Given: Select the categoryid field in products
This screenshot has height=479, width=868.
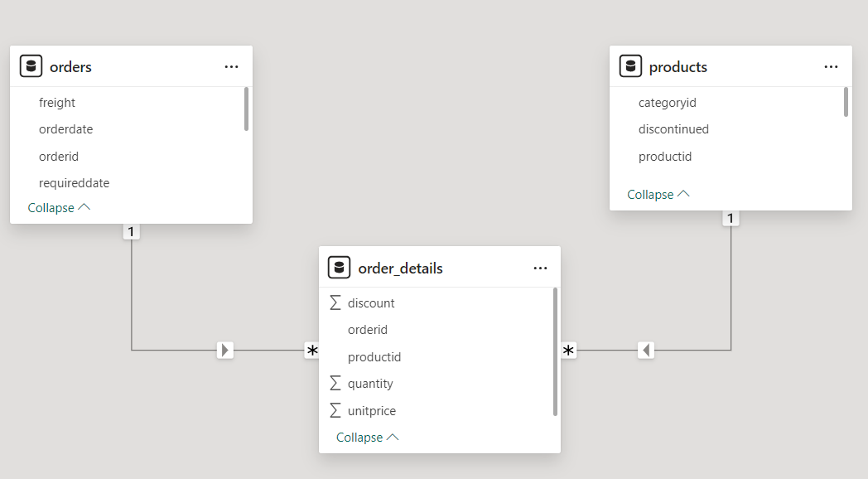Looking at the screenshot, I should (667, 103).
